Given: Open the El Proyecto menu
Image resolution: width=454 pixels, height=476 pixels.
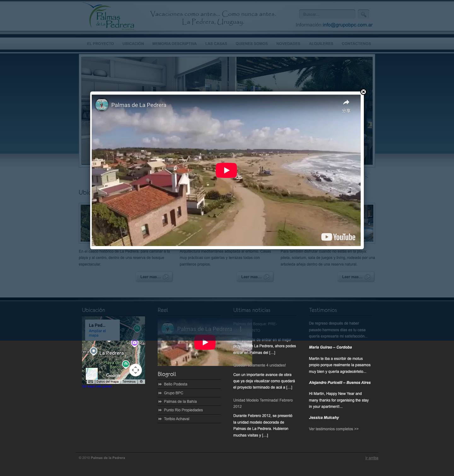Looking at the screenshot, I should (101, 44).
